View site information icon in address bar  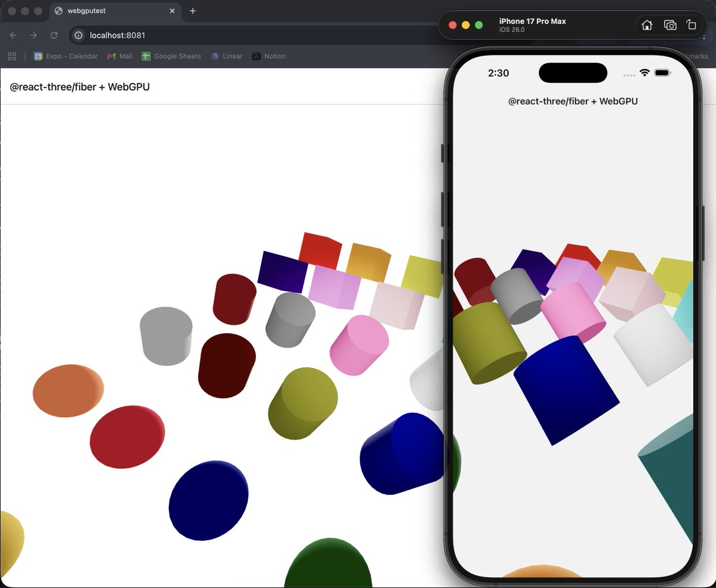(x=78, y=35)
